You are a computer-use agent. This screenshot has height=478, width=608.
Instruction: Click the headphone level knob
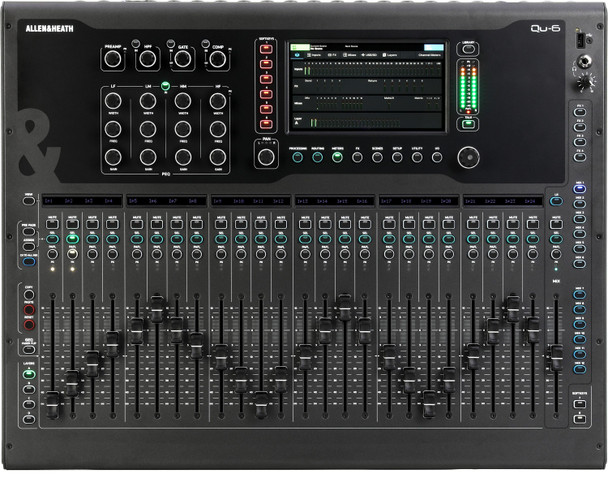click(586, 82)
